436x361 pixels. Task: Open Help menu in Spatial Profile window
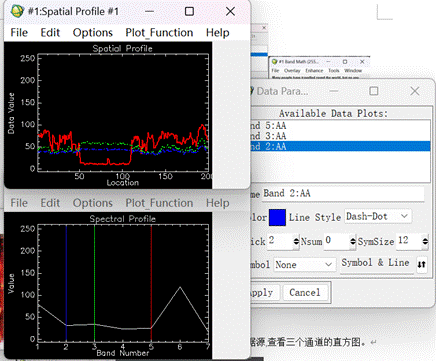tap(217, 33)
